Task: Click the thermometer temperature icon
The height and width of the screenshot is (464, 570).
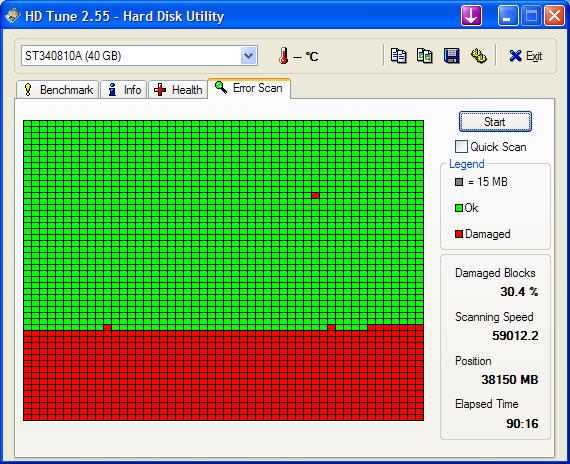Action: tap(284, 56)
